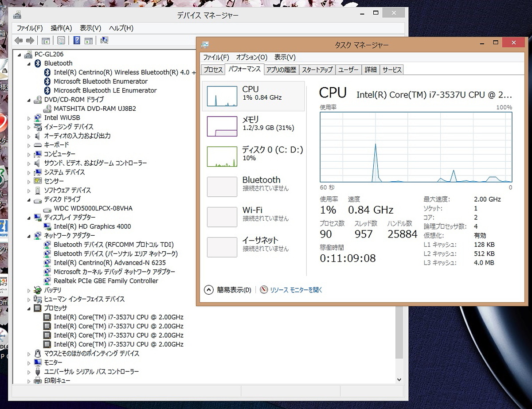Select the Intel HD Graphics 4000 adapter icon

(47, 226)
